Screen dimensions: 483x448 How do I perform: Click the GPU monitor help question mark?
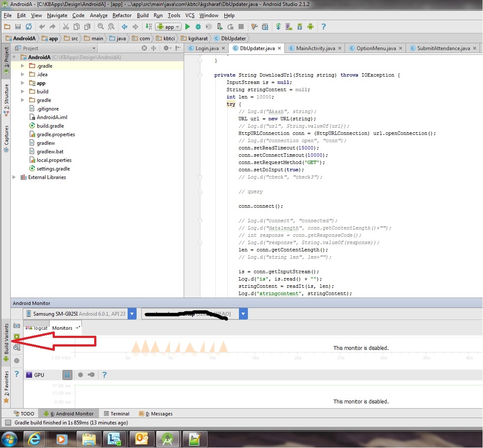point(104,375)
